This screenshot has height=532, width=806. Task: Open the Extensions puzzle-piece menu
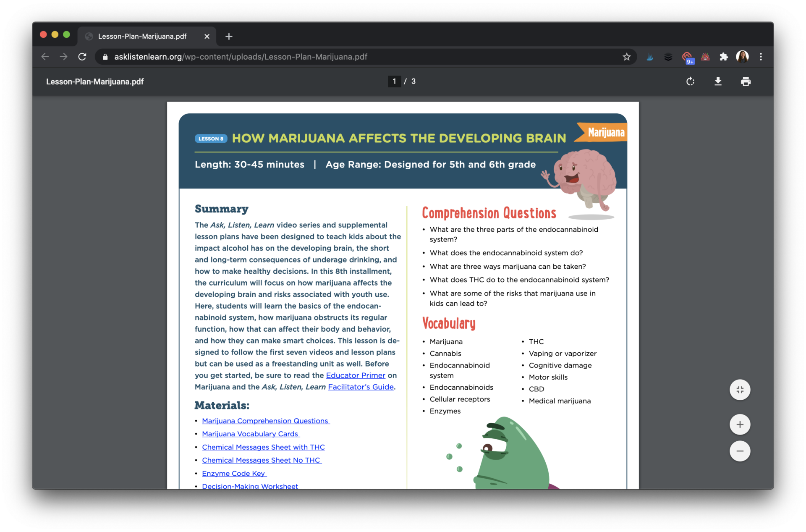723,57
